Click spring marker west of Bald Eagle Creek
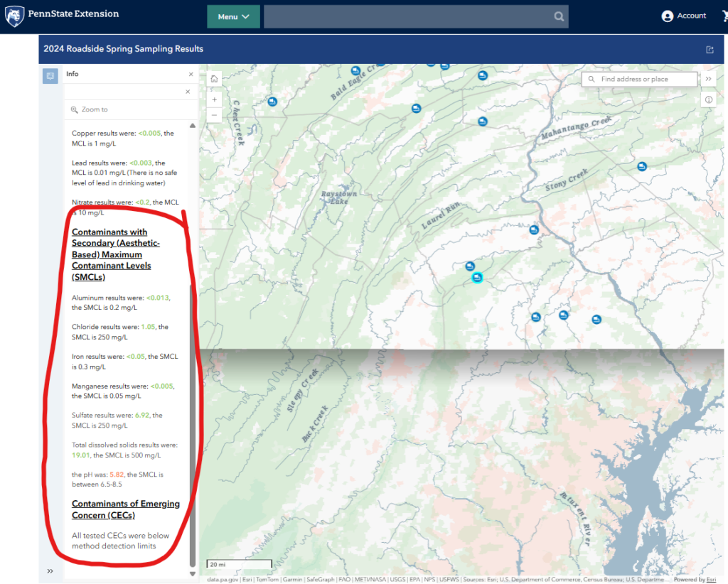728x584 pixels. point(272,102)
